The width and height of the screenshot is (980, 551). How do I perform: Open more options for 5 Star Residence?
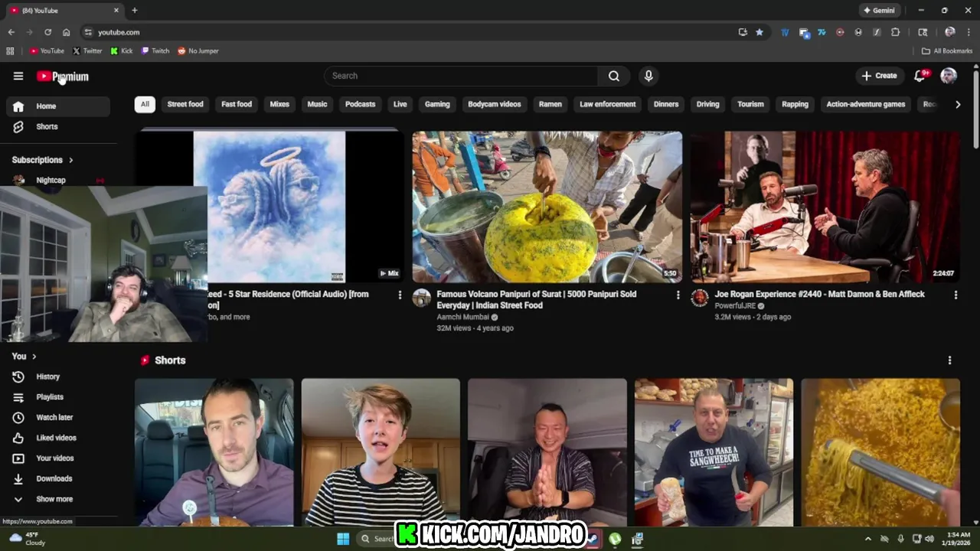(x=400, y=295)
